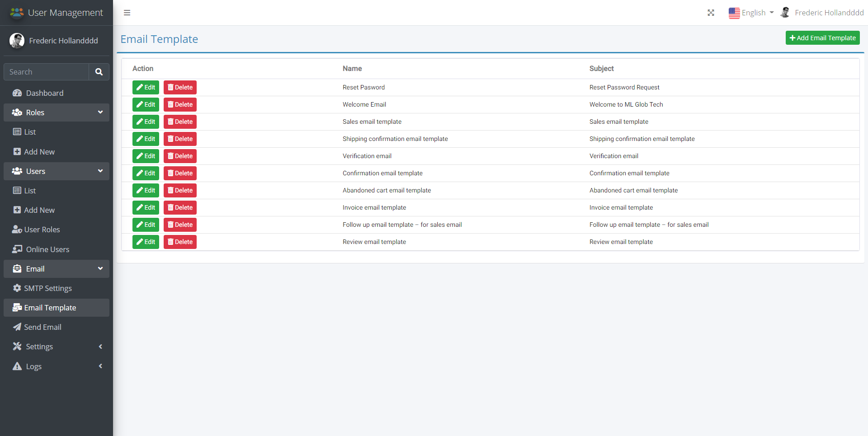Edit the Follow up email template
Image resolution: width=868 pixels, height=436 pixels.
tap(146, 225)
